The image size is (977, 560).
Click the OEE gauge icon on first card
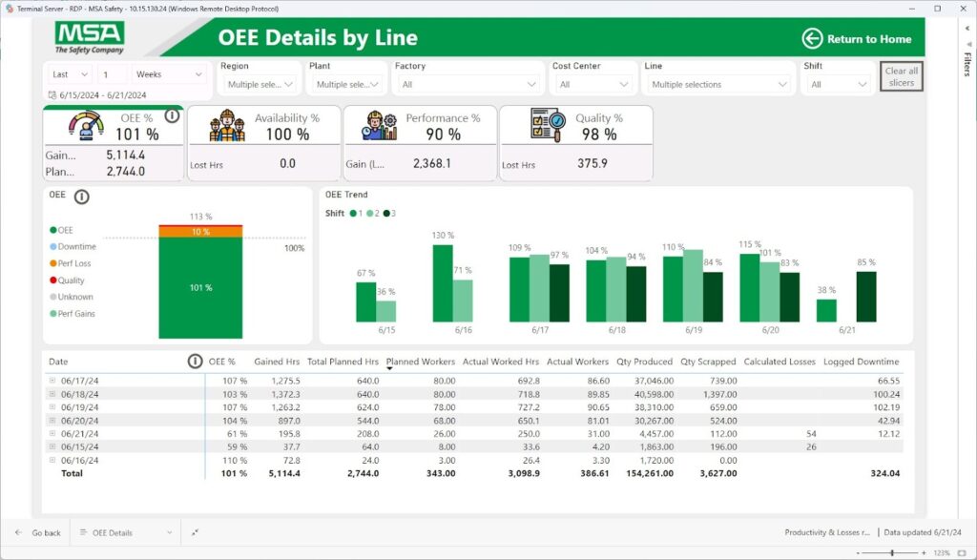click(86, 125)
